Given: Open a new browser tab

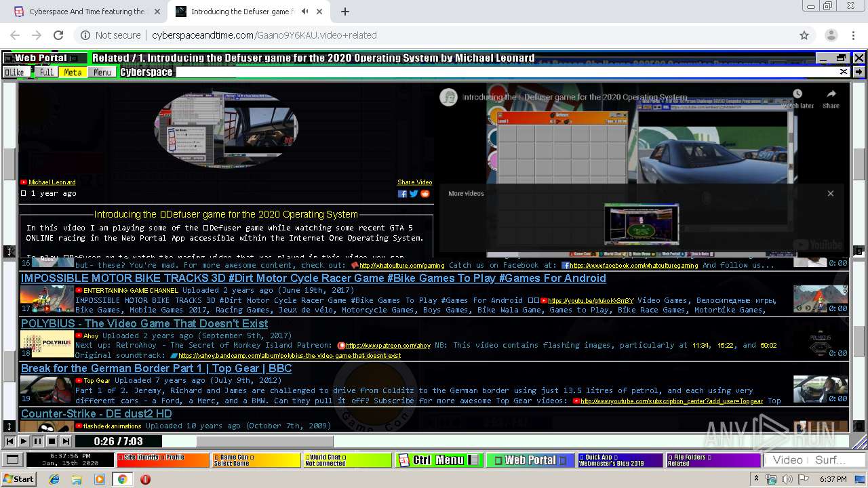Looking at the screenshot, I should (345, 12).
